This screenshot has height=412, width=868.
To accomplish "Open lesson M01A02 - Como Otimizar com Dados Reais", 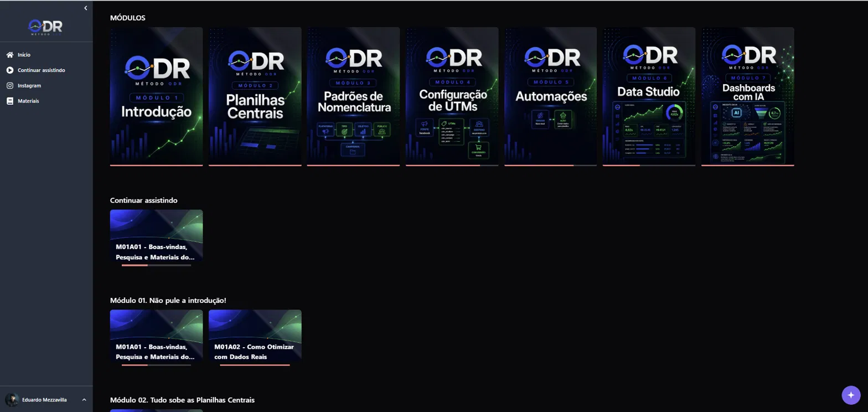I will pyautogui.click(x=255, y=336).
